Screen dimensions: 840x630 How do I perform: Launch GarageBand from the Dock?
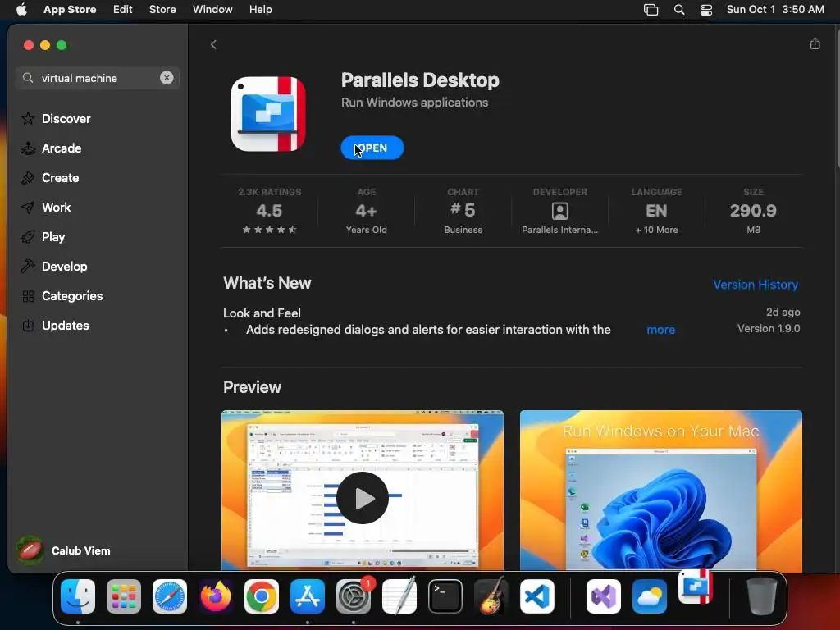coord(491,596)
